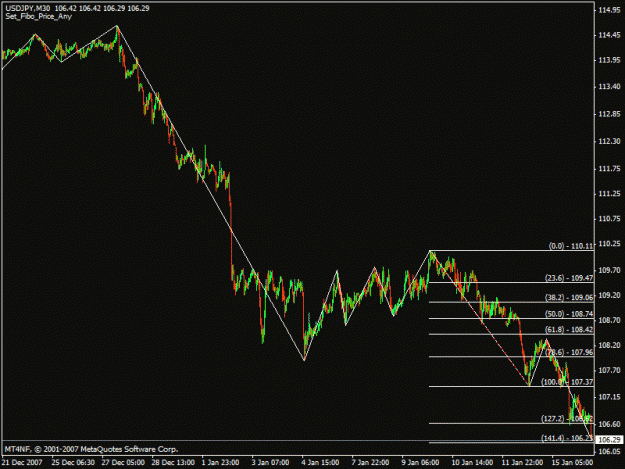The image size is (625, 469).
Task: Click the 11 Jan 22:00 time label
Action: pyautogui.click(x=522, y=463)
